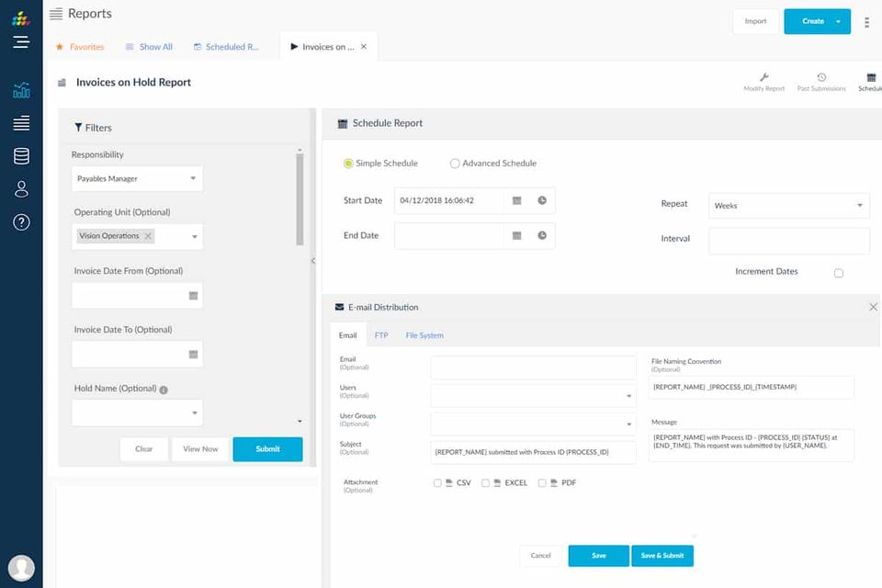Open calendar for Invoice Date To
The image size is (882, 588).
193,355
